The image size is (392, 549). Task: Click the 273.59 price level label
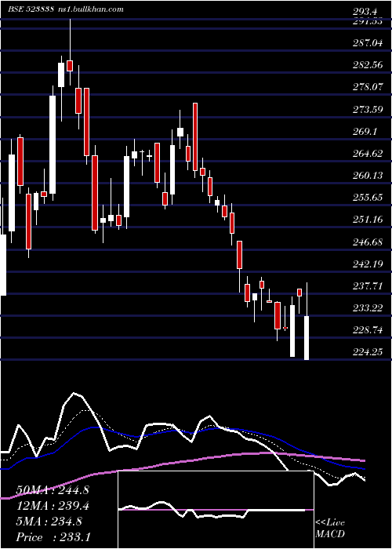[x=368, y=110]
